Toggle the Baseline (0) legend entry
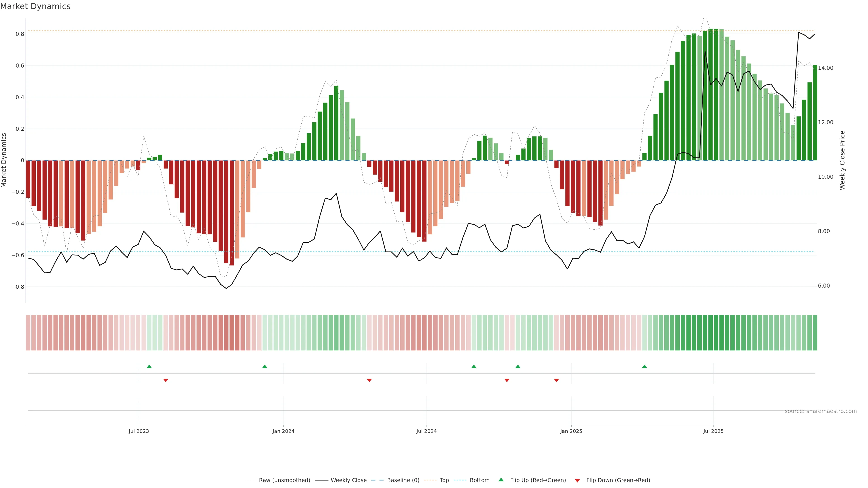Image resolution: width=868 pixels, height=488 pixels. click(x=403, y=480)
